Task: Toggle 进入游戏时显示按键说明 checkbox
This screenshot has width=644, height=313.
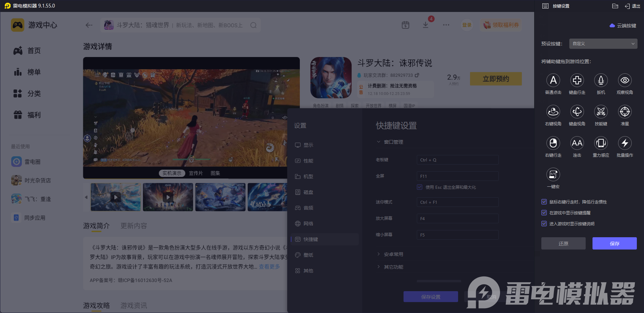Action: point(544,224)
